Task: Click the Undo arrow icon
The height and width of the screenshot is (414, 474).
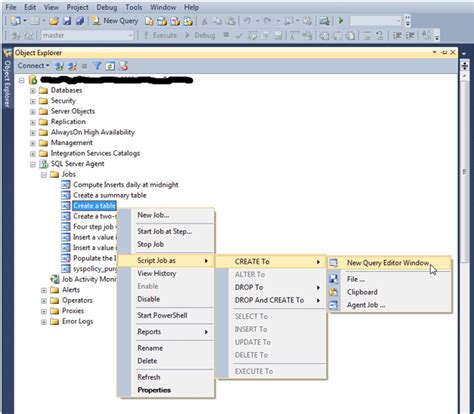Action: point(247,21)
